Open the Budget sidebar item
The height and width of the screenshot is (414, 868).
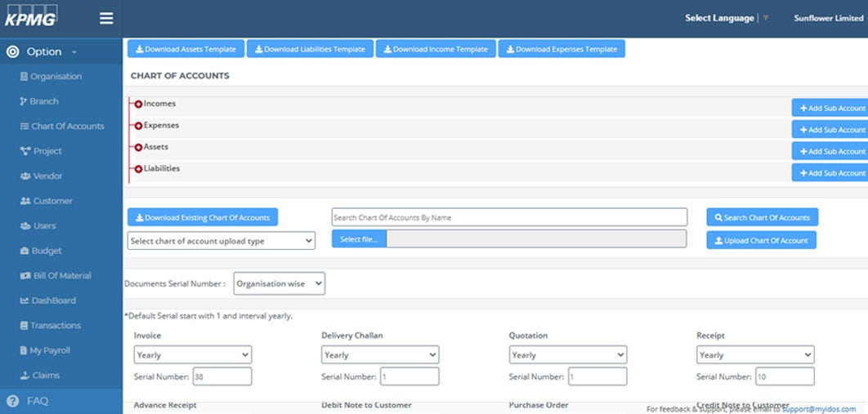tap(47, 251)
